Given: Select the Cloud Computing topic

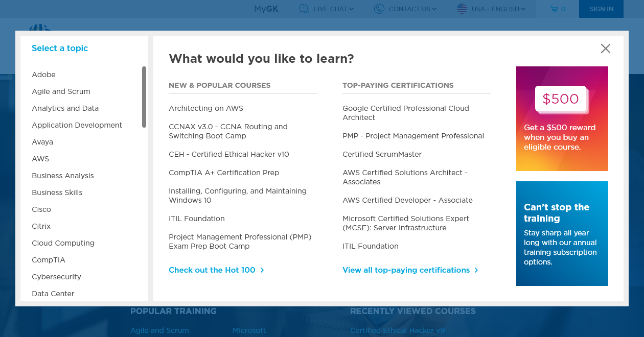Looking at the screenshot, I should (63, 243).
